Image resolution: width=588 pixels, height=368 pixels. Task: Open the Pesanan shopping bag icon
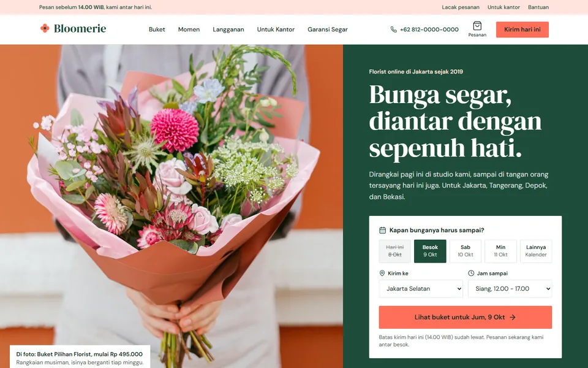pos(477,26)
